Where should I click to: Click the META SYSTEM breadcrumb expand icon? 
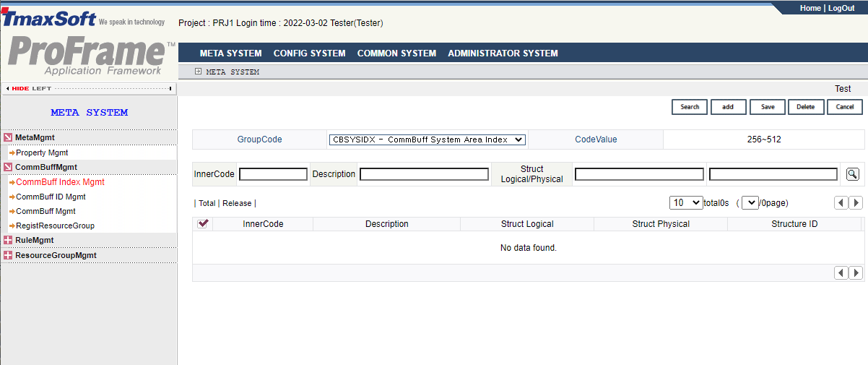coord(198,72)
